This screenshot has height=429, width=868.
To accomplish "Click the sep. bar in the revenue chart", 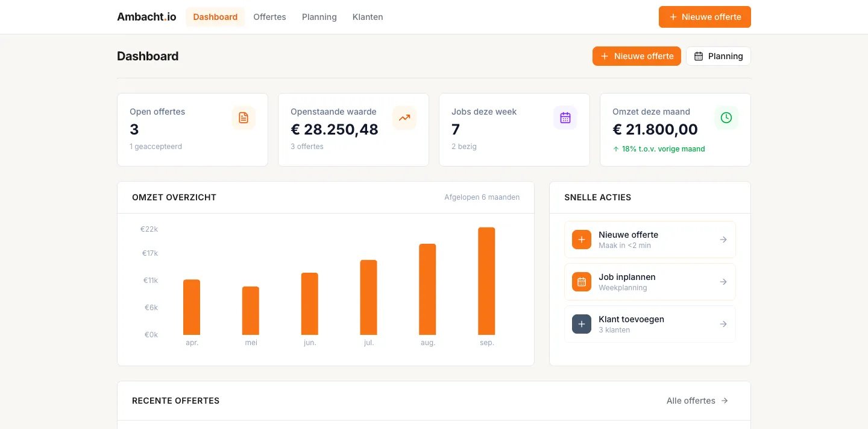I will click(486, 281).
